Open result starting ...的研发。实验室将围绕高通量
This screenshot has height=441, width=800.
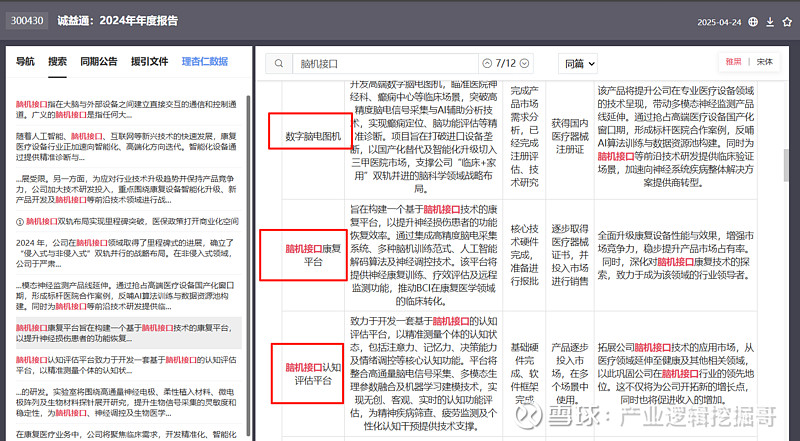(x=127, y=402)
